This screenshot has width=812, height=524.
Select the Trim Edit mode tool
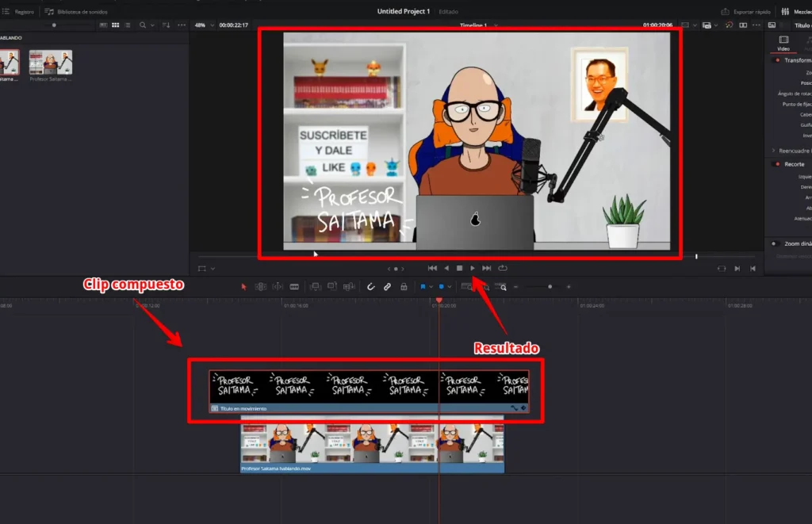[262, 286]
